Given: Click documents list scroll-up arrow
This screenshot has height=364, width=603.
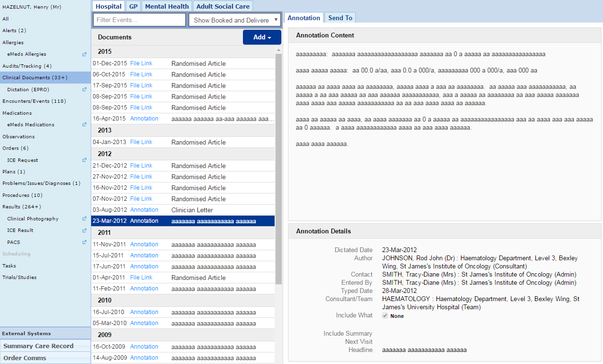Looking at the screenshot, I should (278, 50).
